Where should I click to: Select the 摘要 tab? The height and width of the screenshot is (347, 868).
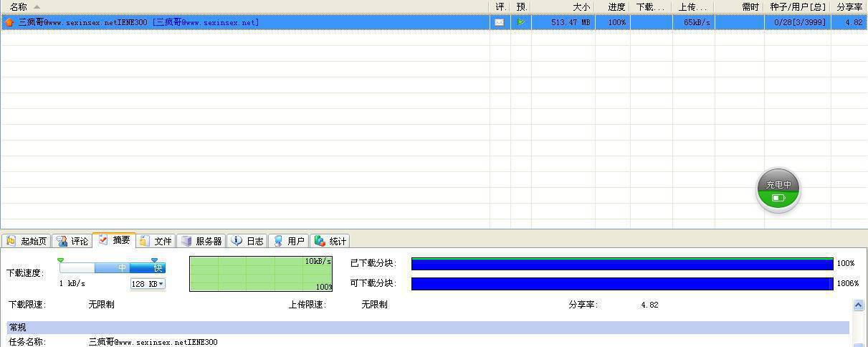[x=114, y=239]
